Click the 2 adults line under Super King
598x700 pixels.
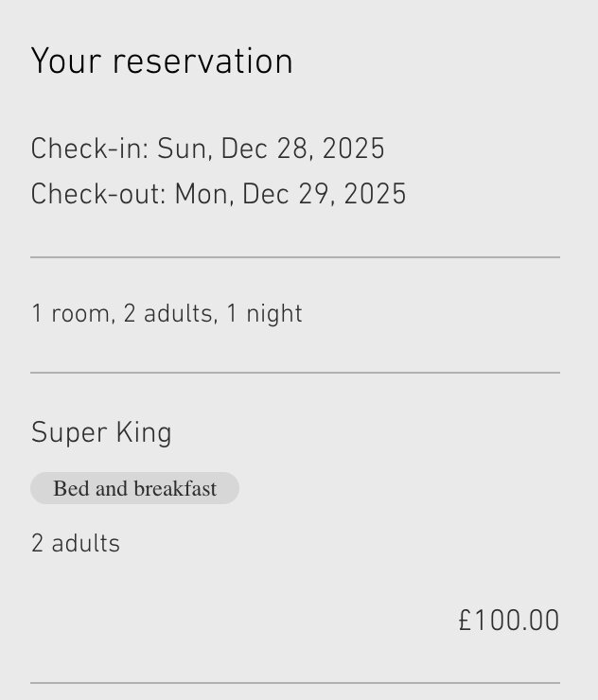point(76,544)
